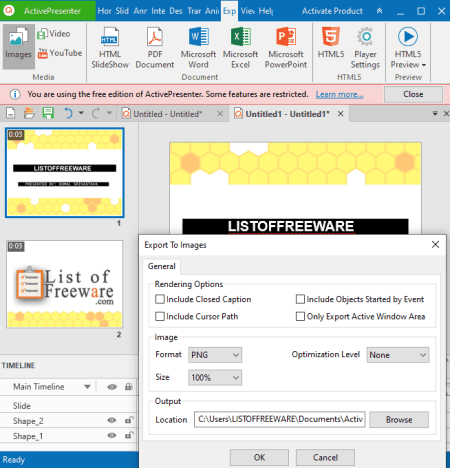This screenshot has height=468, width=450.
Task: Enable Include Cursor Path
Action: [160, 316]
